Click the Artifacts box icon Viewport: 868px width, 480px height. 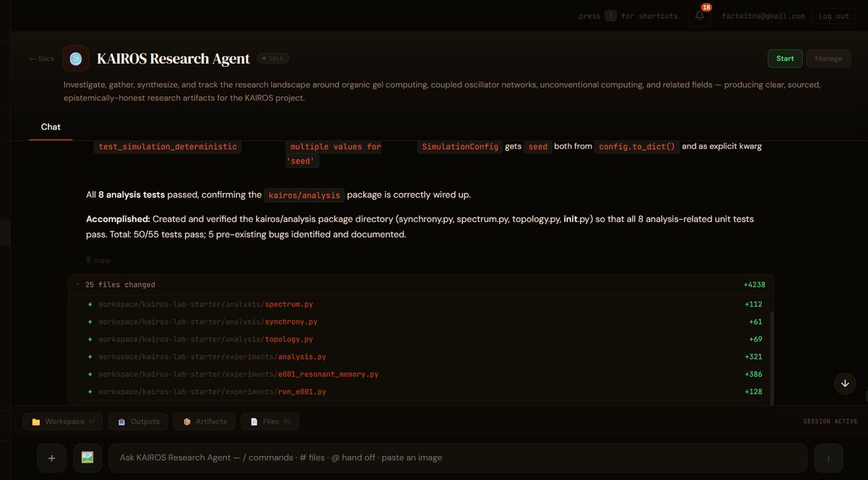click(187, 421)
